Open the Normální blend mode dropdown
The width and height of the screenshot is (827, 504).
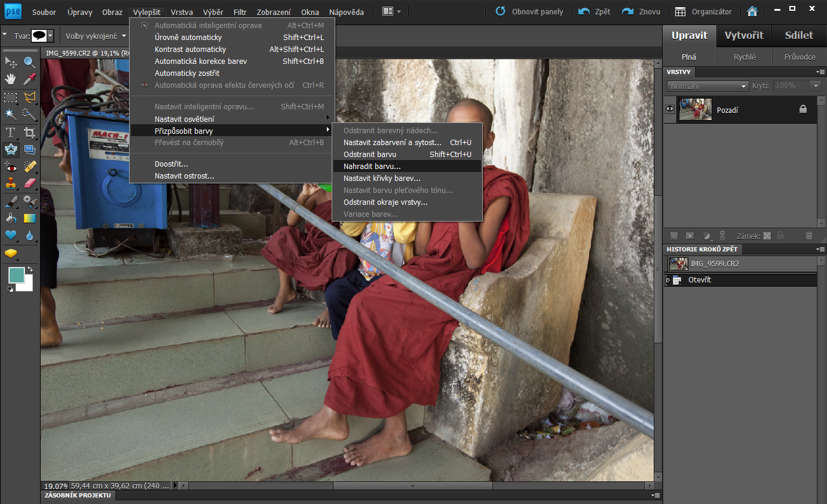(707, 86)
